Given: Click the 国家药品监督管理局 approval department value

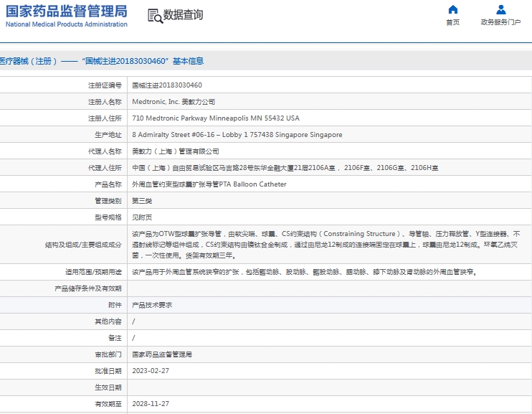Looking at the screenshot, I should coord(162,354).
